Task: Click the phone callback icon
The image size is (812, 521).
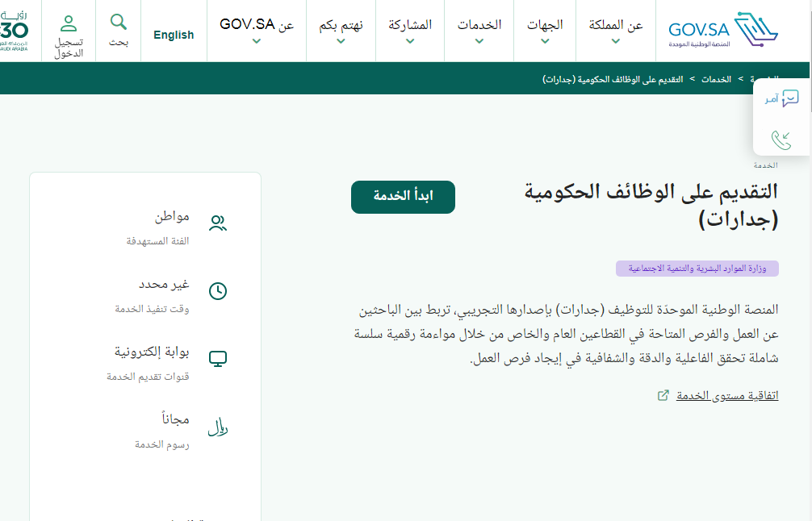Action: (781, 140)
